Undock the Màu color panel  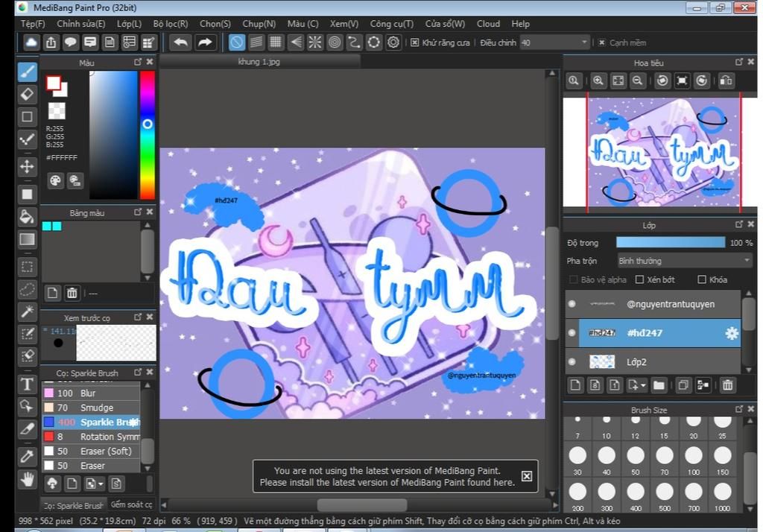coord(138,62)
